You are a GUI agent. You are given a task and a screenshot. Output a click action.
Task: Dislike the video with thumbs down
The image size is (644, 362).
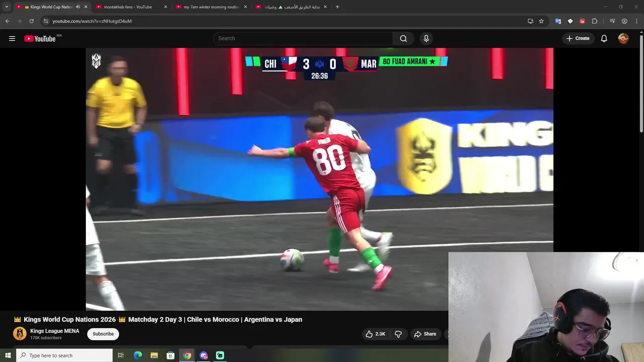point(398,334)
